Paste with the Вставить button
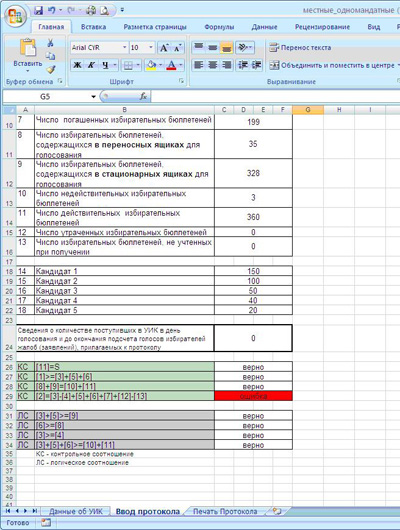 pos(28,55)
